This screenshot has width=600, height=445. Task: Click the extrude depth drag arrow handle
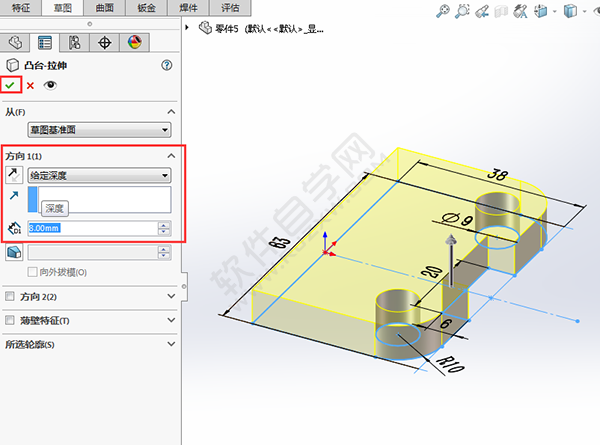[452, 260]
